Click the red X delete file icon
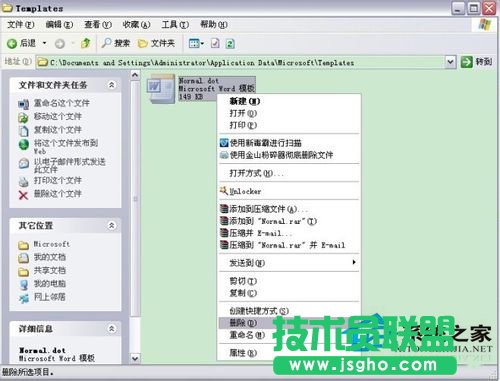 pyautogui.click(x=23, y=195)
